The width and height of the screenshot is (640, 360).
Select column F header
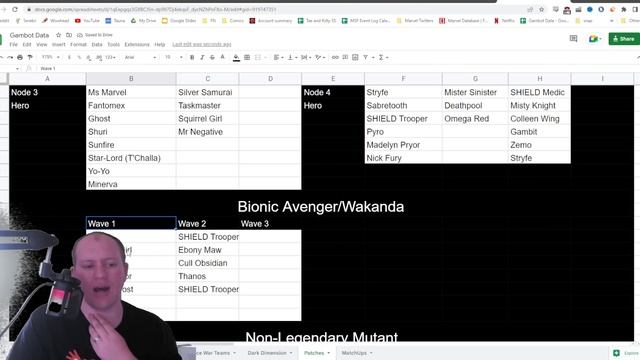(x=403, y=79)
